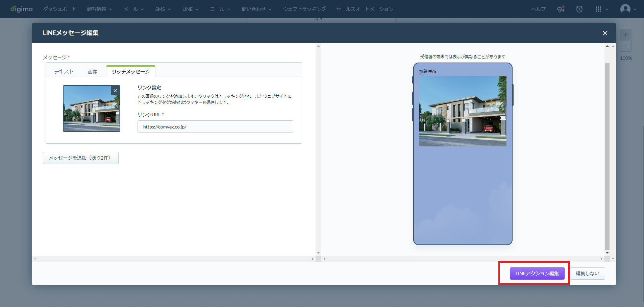The width and height of the screenshot is (644, 307).
Task: Open the alarm clock reminders icon
Action: tap(579, 9)
